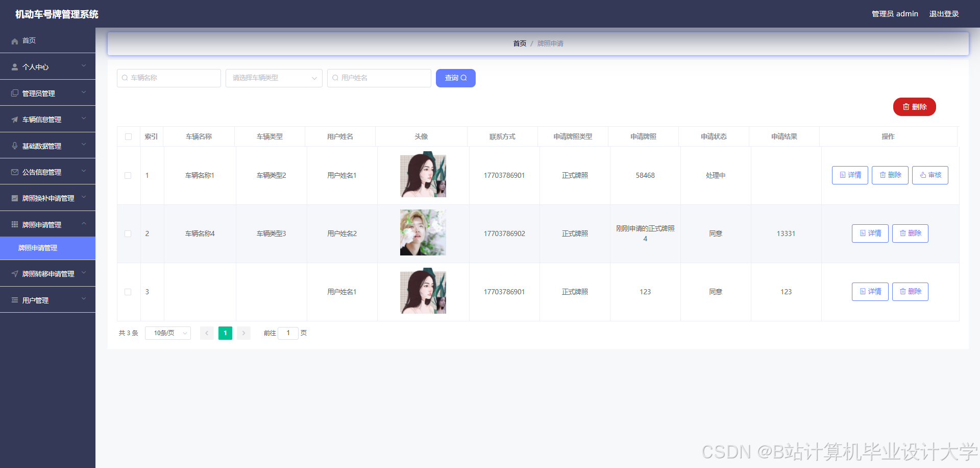
Task: Click the grid icon beside 牌照申请管理
Action: click(x=15, y=224)
